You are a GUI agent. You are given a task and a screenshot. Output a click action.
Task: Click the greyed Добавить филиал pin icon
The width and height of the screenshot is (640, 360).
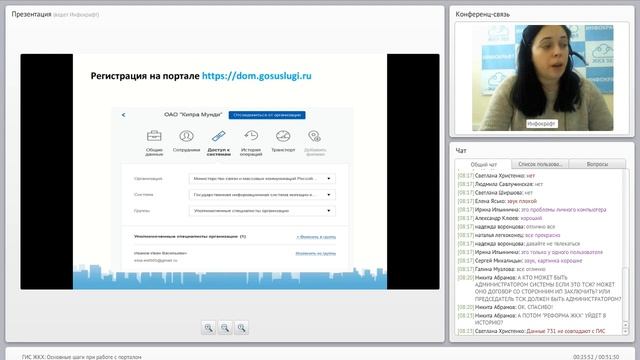click(315, 136)
